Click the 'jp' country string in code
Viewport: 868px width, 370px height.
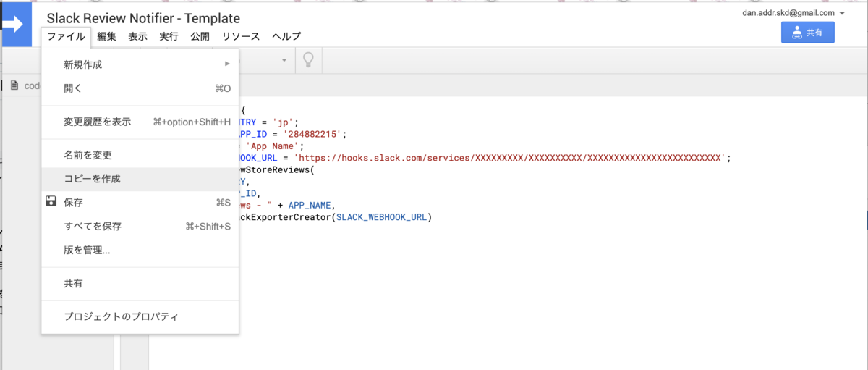click(x=282, y=122)
